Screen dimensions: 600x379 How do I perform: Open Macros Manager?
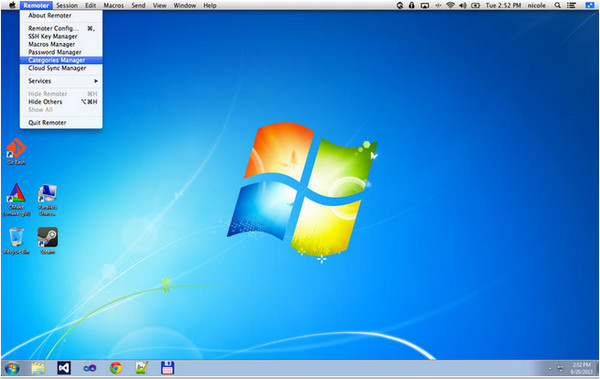[x=61, y=44]
